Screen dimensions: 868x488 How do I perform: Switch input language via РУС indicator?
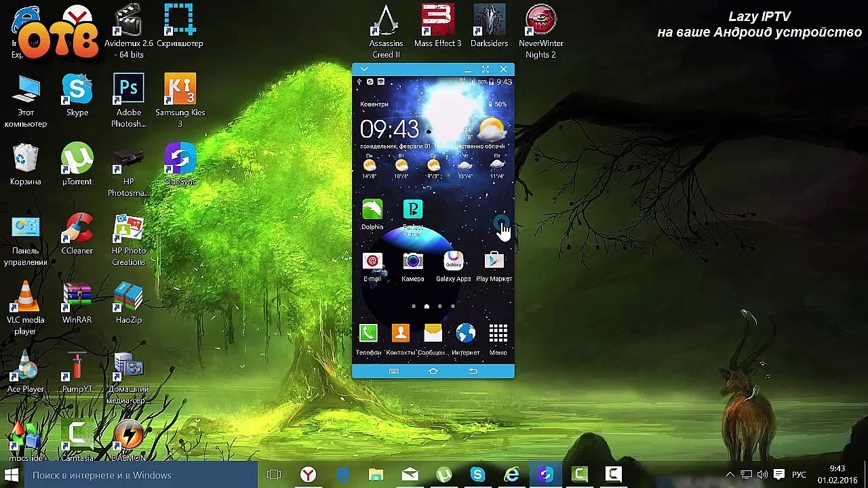pyautogui.click(x=799, y=474)
